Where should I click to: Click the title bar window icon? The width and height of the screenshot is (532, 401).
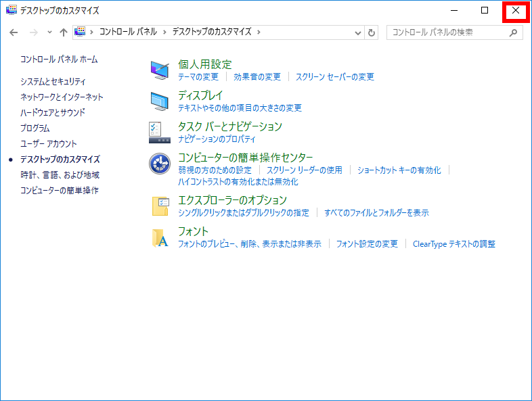(12, 10)
